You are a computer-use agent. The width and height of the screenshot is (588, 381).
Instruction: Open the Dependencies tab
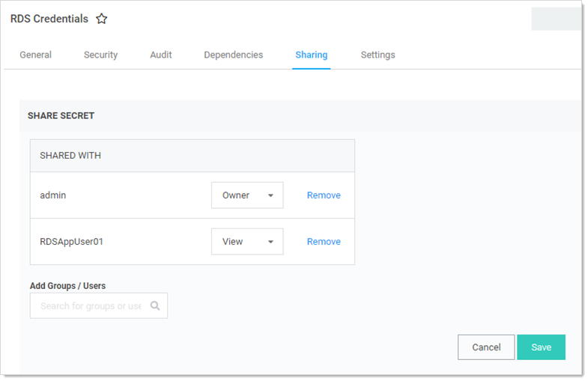tap(233, 55)
